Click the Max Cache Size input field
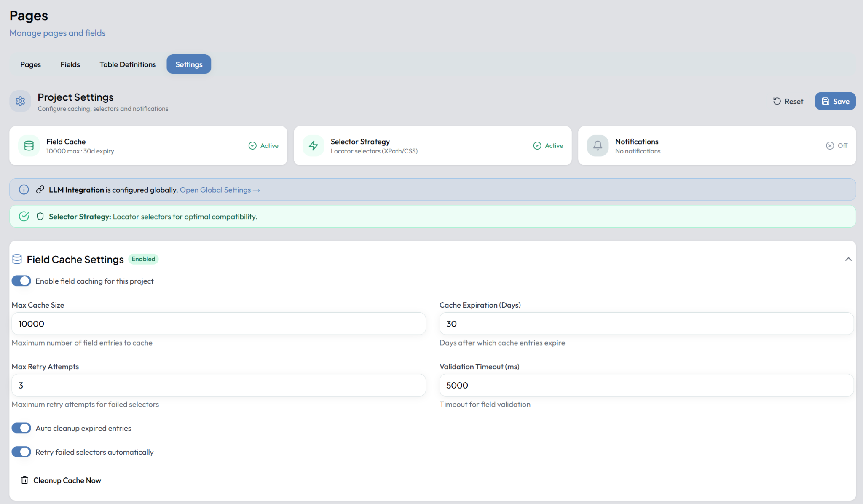This screenshot has width=863, height=504. pos(219,324)
